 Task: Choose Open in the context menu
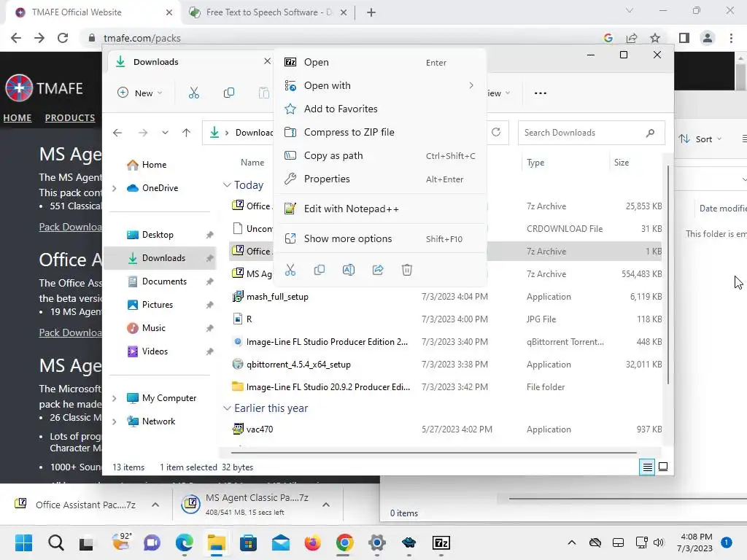tap(379, 63)
